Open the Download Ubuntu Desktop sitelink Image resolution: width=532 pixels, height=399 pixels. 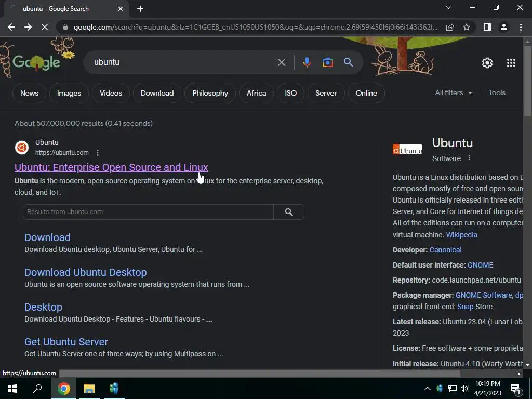[x=86, y=272]
